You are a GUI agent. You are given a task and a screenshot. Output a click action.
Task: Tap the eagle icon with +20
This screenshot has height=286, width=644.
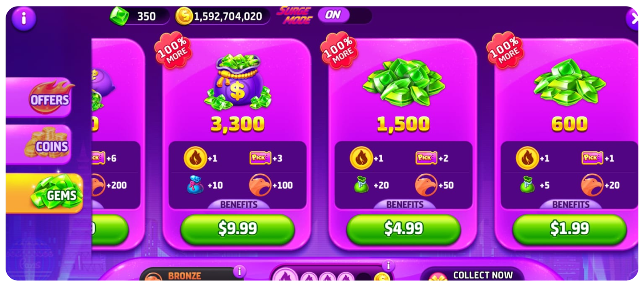pos(592,185)
